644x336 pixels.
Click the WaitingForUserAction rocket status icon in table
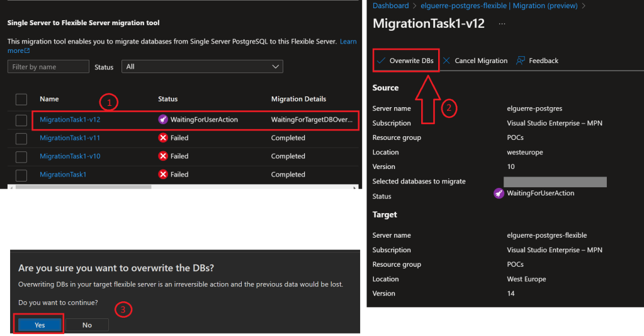[163, 119]
